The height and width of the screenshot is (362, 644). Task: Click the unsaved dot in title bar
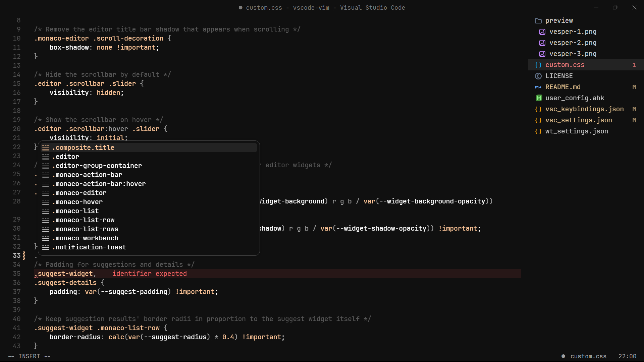[x=240, y=7]
